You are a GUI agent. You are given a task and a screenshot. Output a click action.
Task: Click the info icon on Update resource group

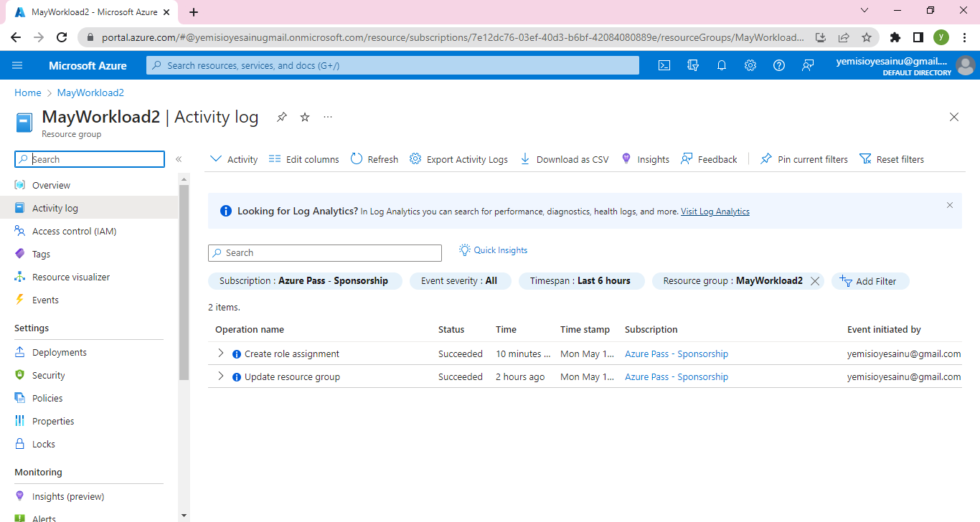point(237,377)
